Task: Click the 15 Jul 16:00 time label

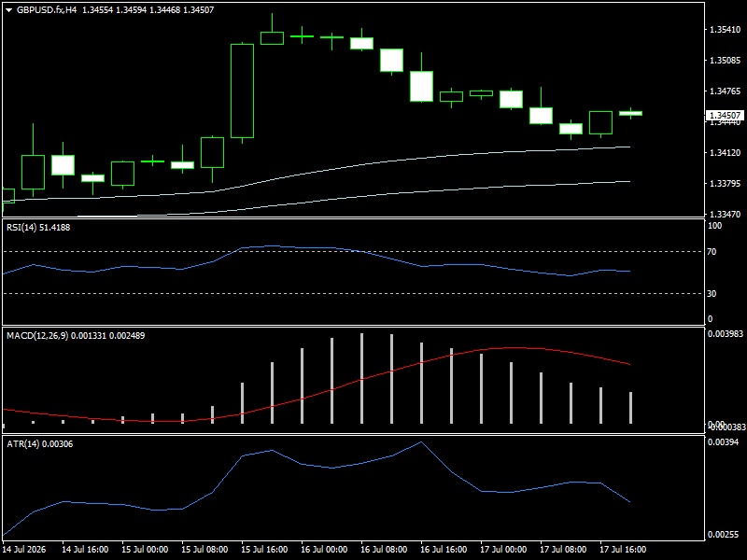Action: (x=264, y=550)
